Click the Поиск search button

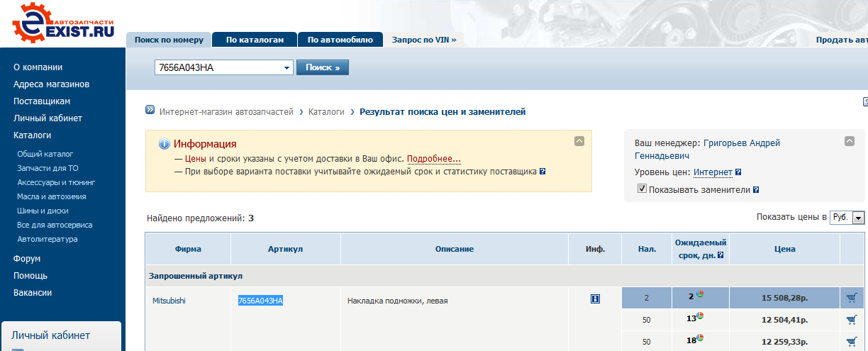pyautogui.click(x=323, y=67)
